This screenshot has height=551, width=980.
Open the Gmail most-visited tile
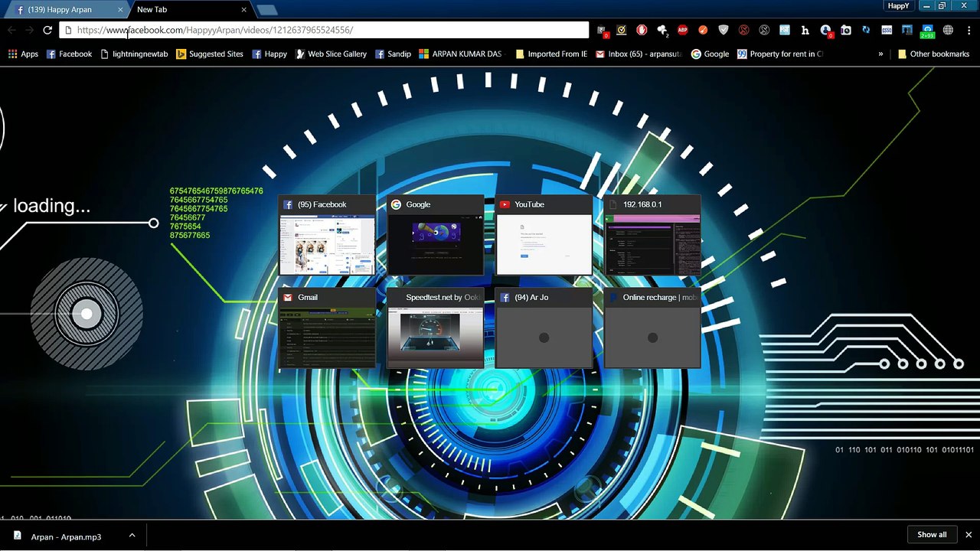[327, 328]
